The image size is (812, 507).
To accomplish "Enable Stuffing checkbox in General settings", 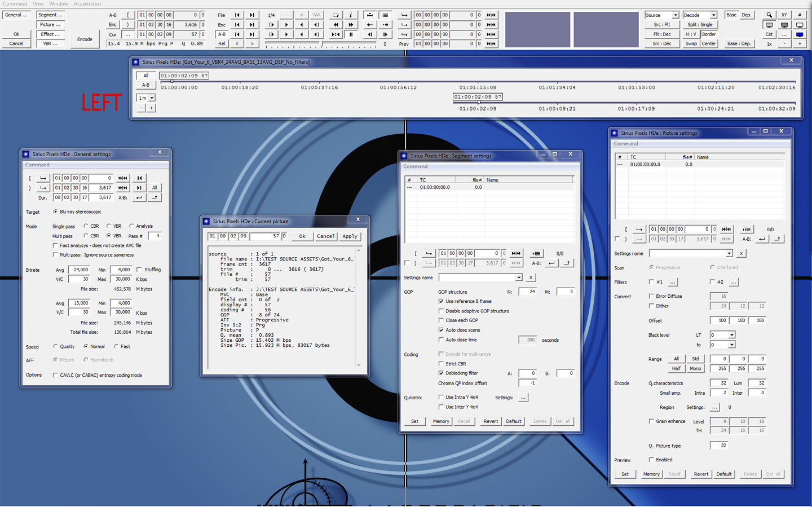I will pyautogui.click(x=139, y=270).
